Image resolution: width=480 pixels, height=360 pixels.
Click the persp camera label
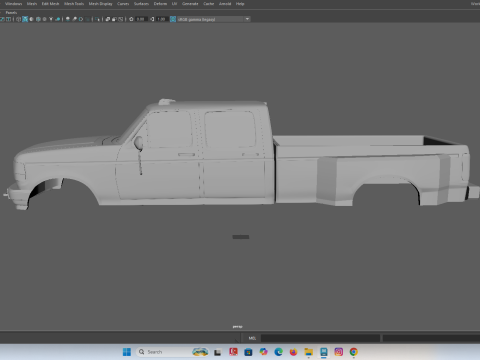238,326
